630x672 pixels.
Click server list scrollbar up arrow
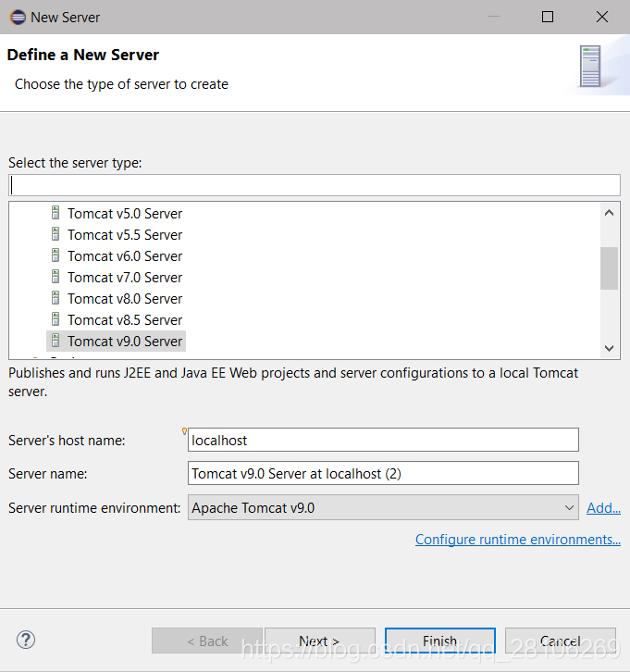609,213
